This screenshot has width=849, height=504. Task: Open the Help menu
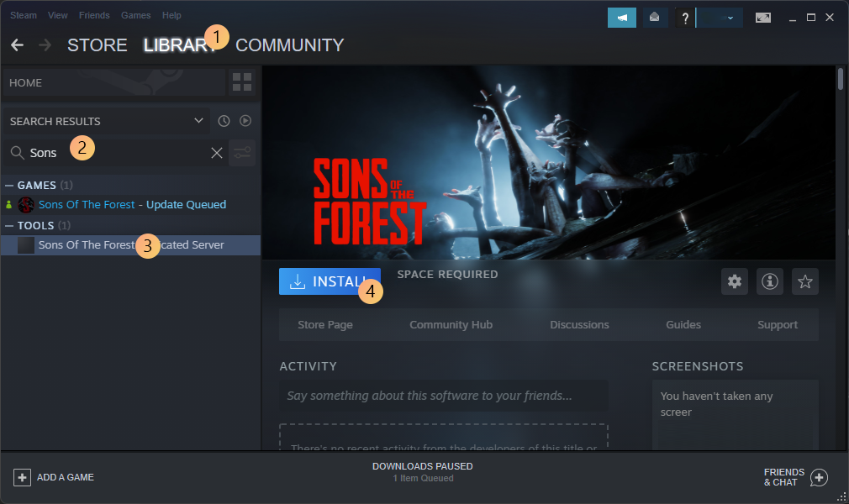[x=171, y=15]
